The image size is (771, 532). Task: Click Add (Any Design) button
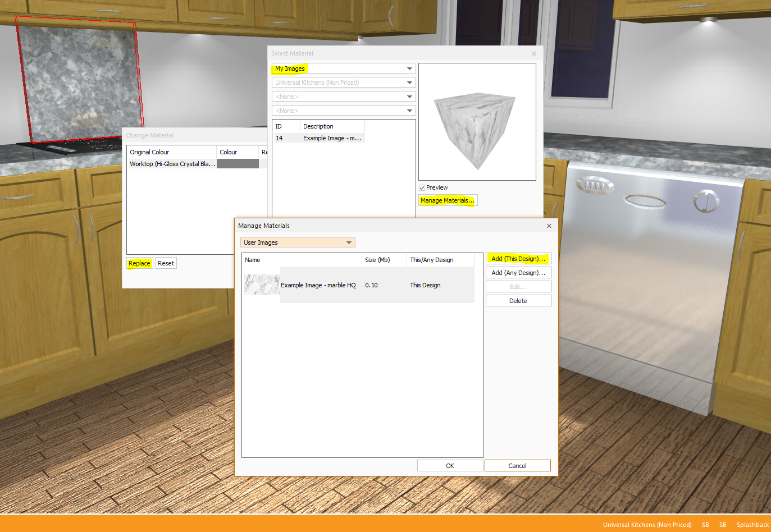coord(518,273)
